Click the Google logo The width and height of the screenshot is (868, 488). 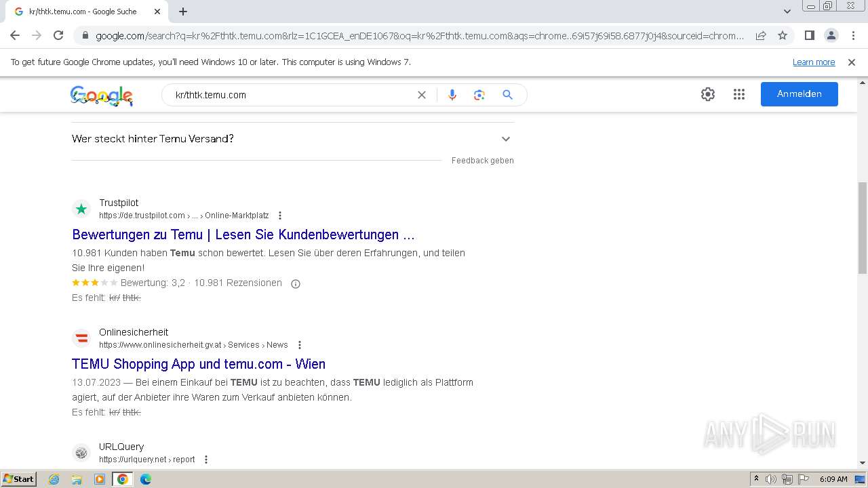(x=102, y=96)
